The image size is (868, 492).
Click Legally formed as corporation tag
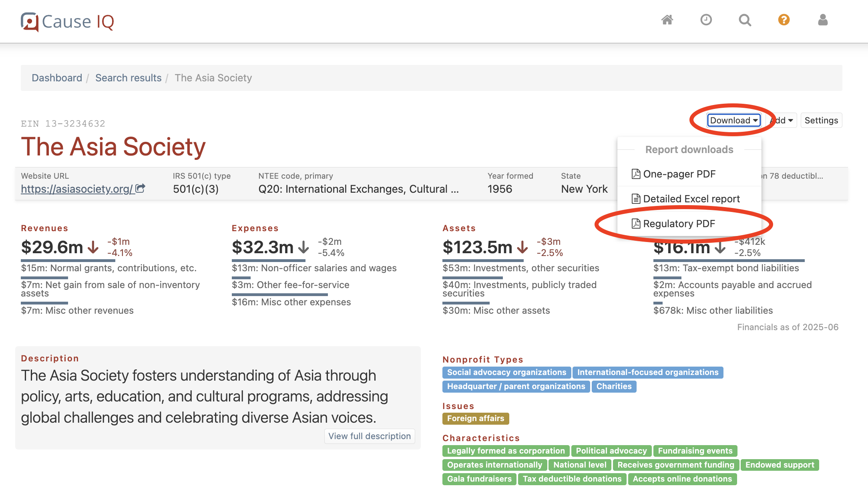[506, 451]
